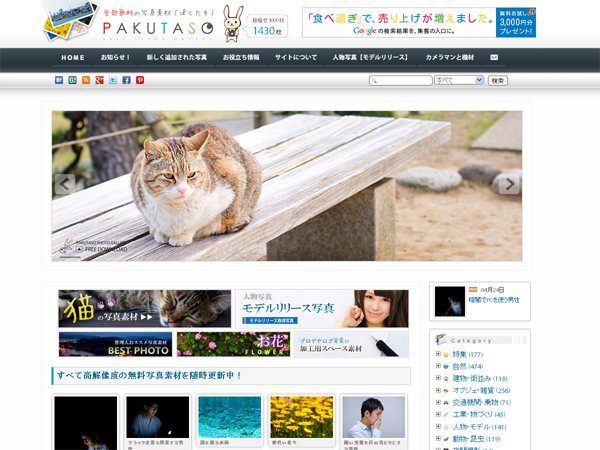Open the Twitter social icon
Screen dimensions: 600x450
[113, 80]
